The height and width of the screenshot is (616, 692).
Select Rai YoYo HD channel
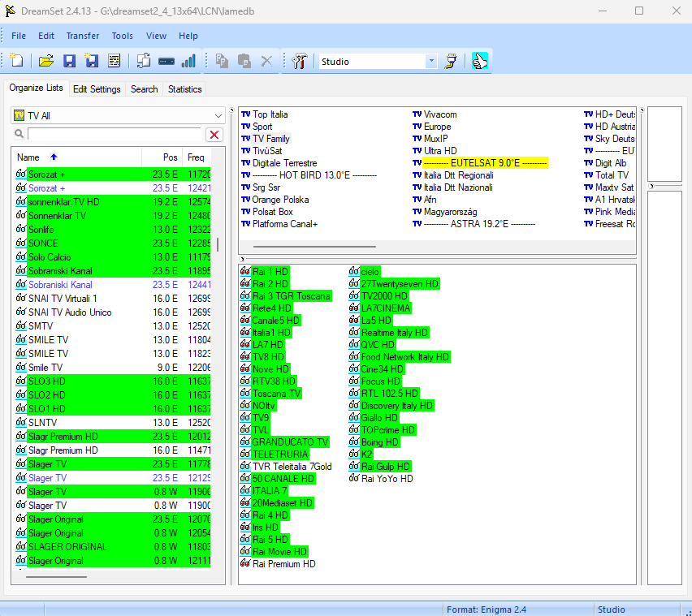point(381,478)
